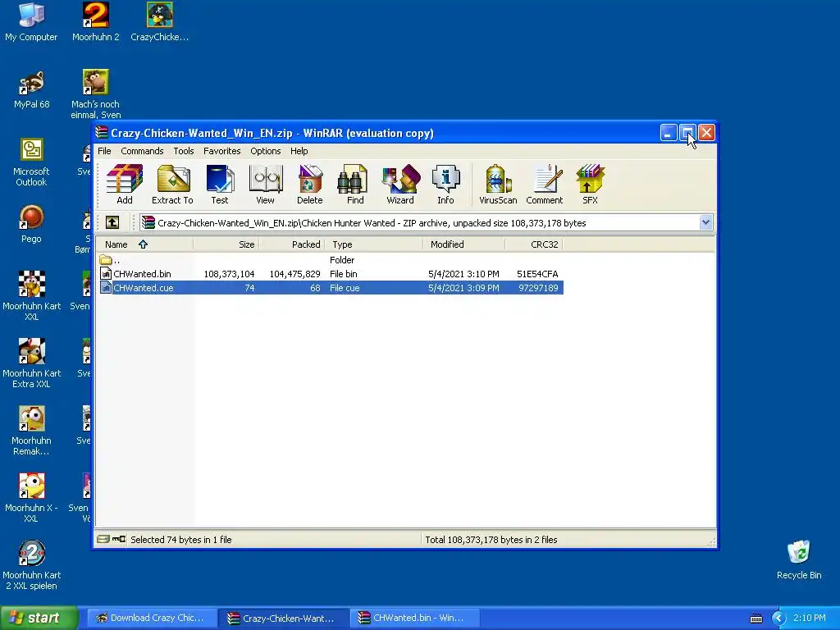Select the CHWanted.bin file
This screenshot has width=840, height=630.
pos(142,274)
